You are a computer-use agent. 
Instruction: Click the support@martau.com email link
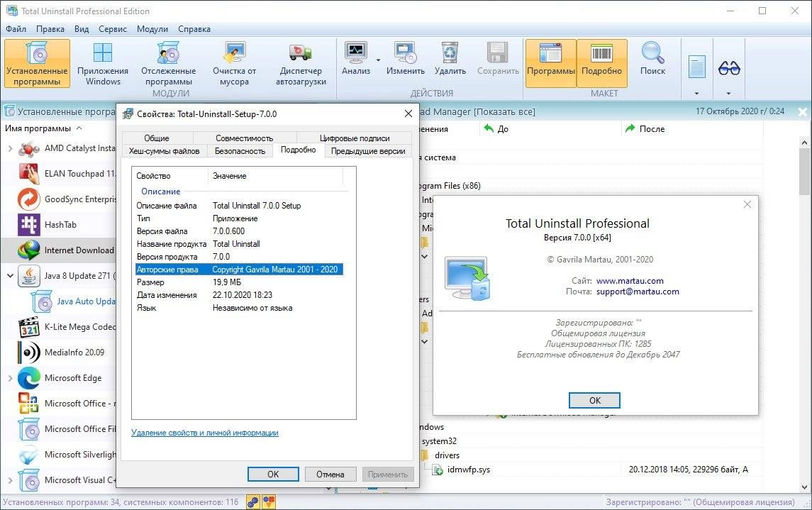coord(638,292)
